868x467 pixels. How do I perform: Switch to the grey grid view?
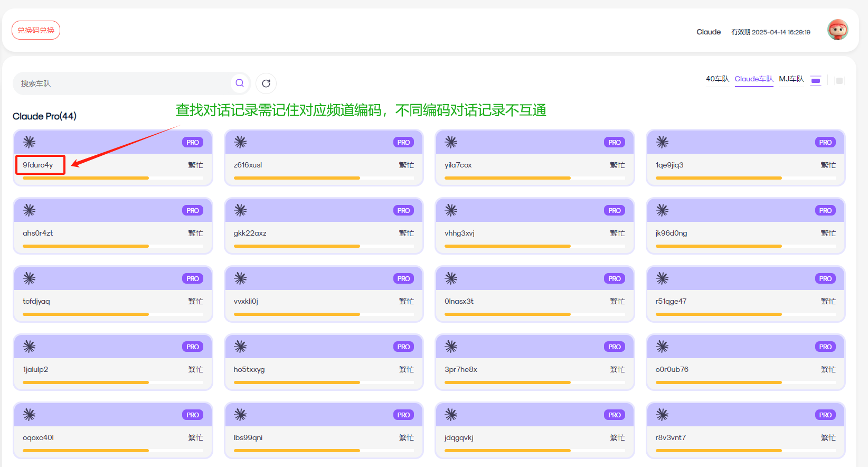[x=839, y=81]
